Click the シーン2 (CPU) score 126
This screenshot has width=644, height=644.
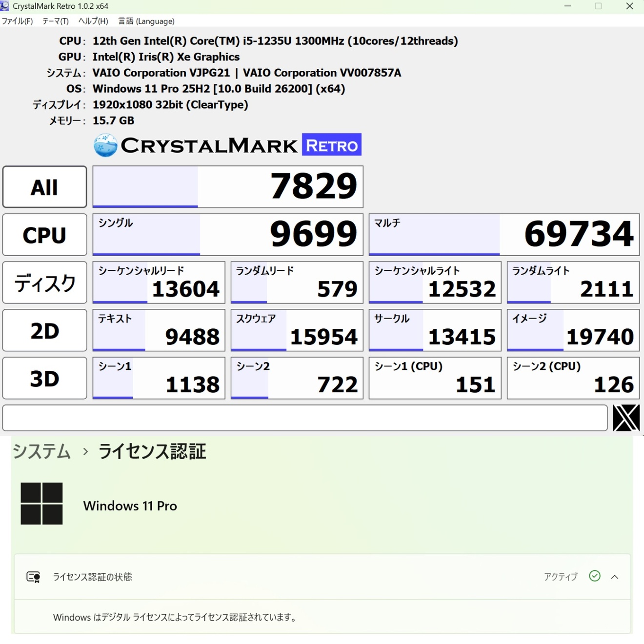pyautogui.click(x=573, y=378)
